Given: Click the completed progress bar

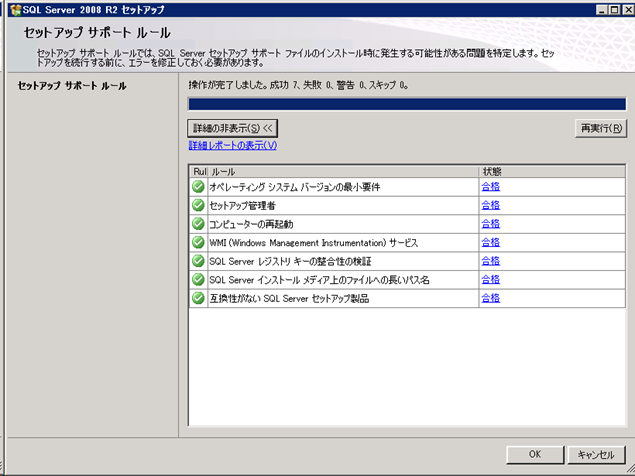Looking at the screenshot, I should pyautogui.click(x=407, y=104).
